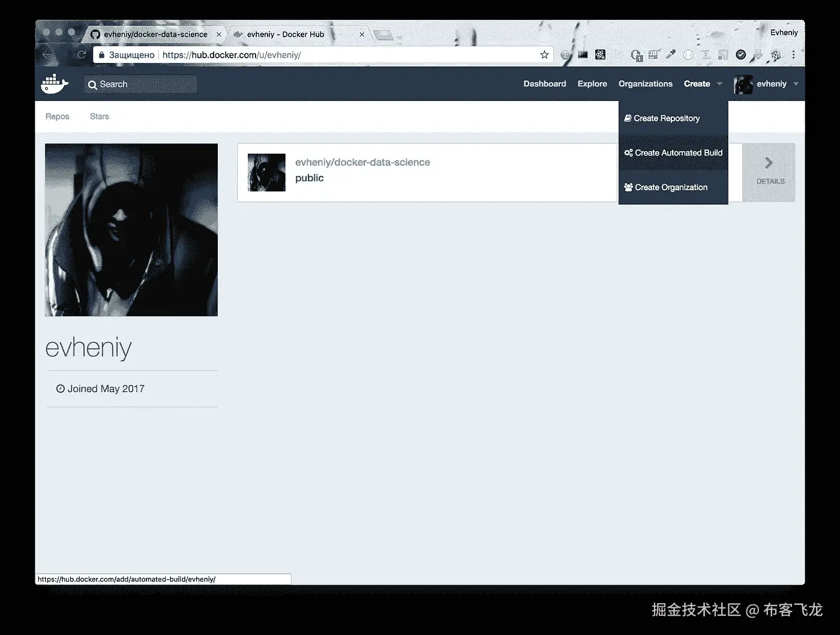The width and height of the screenshot is (840, 635).
Task: Click the eyedropper color picker extension
Action: 671,55
